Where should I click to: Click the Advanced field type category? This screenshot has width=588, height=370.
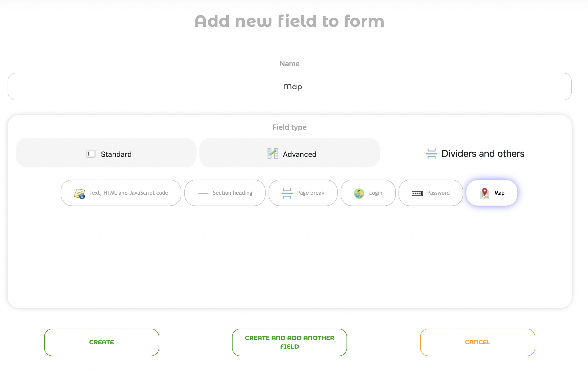click(289, 153)
